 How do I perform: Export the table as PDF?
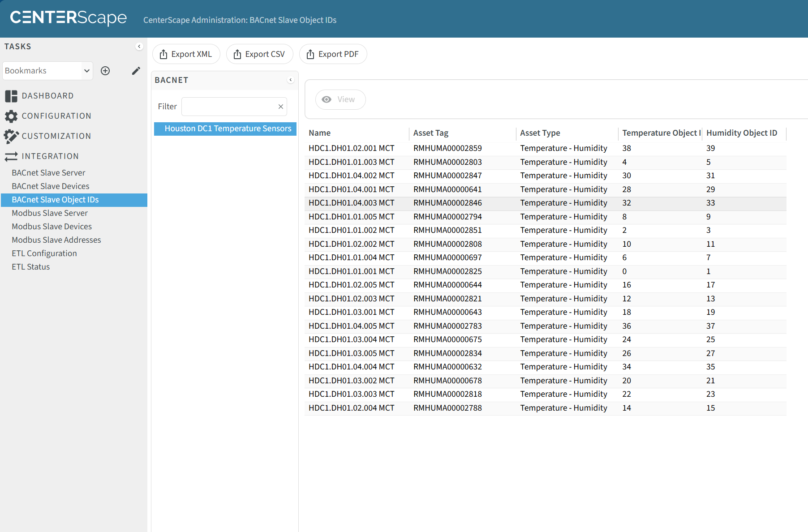(333, 54)
